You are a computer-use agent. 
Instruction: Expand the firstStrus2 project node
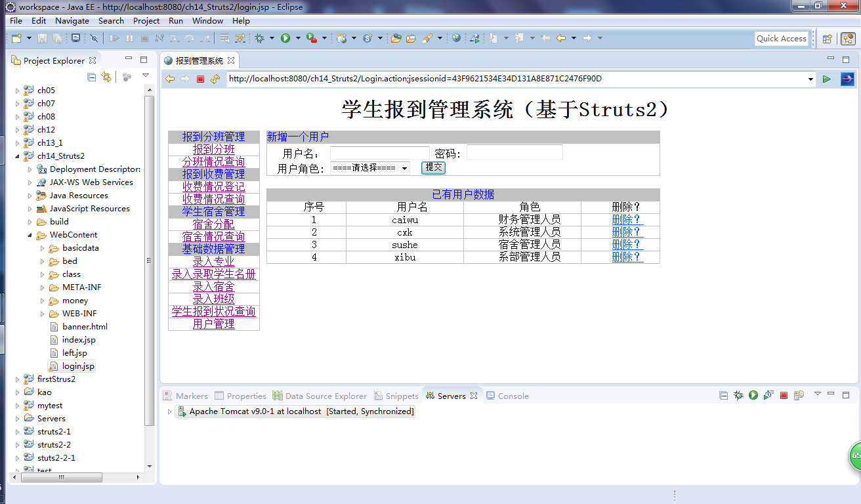[18, 379]
